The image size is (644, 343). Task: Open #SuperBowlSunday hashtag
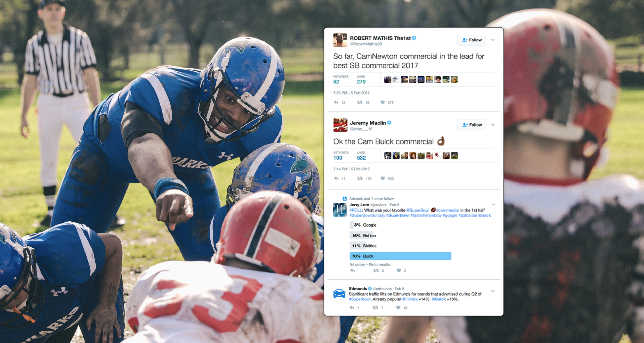click(367, 215)
